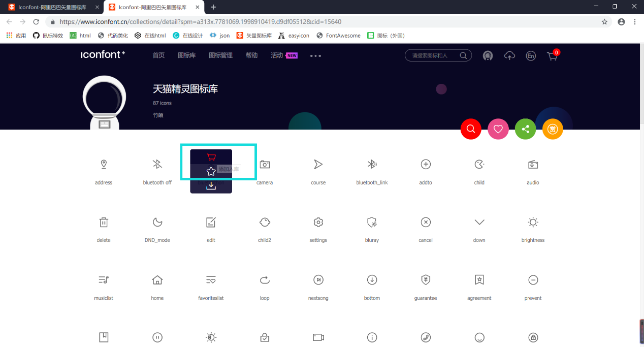Open the 首页 menu item
The width and height of the screenshot is (644, 347).
coord(158,55)
